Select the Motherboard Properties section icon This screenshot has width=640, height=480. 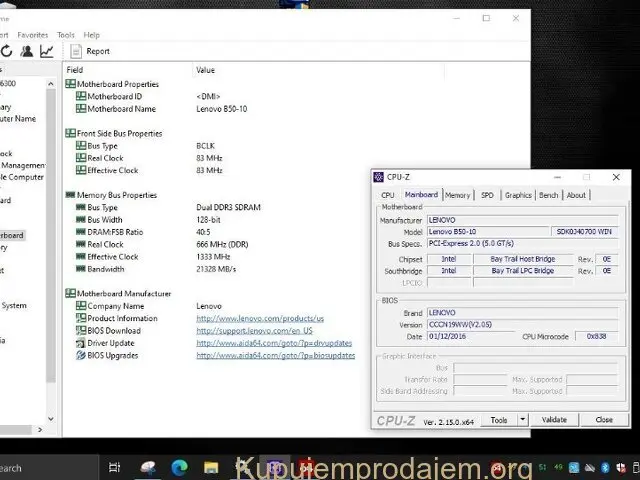(71, 84)
